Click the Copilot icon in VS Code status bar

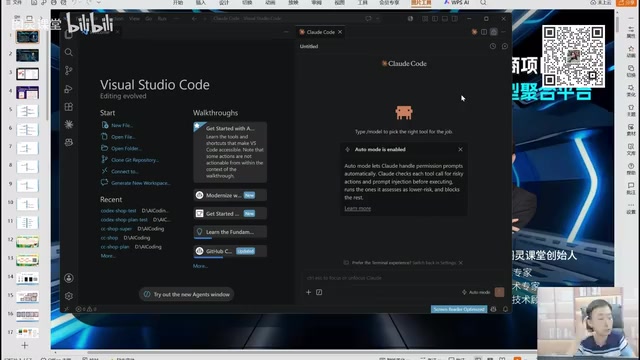pyautogui.click(x=493, y=309)
